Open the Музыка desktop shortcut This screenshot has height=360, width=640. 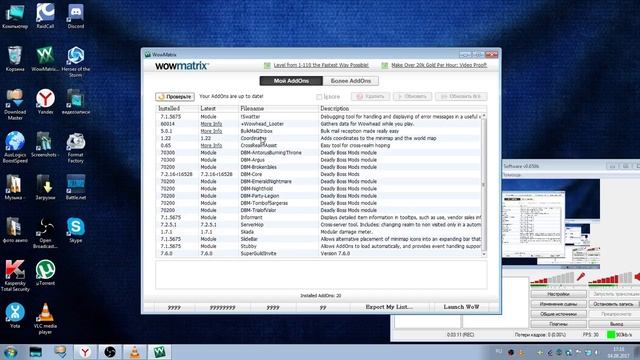[14, 187]
